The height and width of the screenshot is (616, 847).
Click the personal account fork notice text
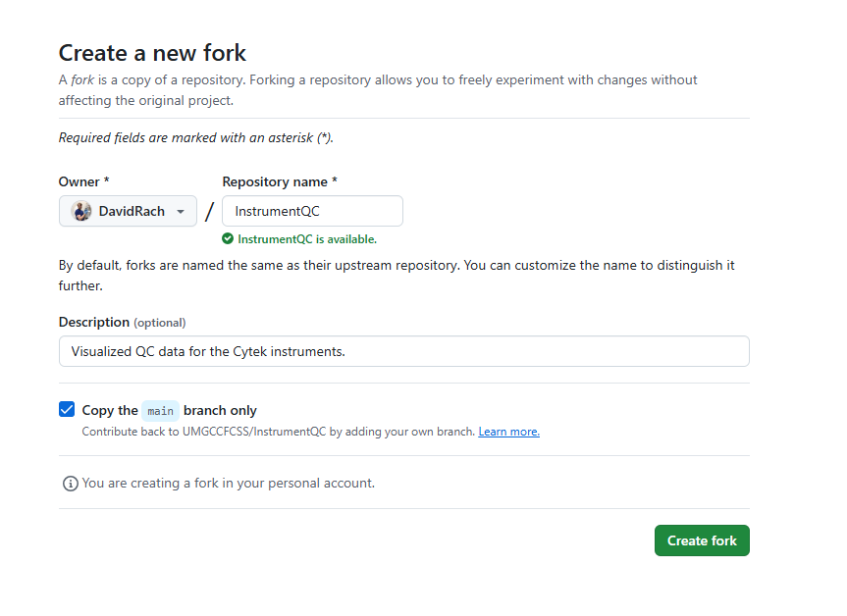tap(228, 484)
